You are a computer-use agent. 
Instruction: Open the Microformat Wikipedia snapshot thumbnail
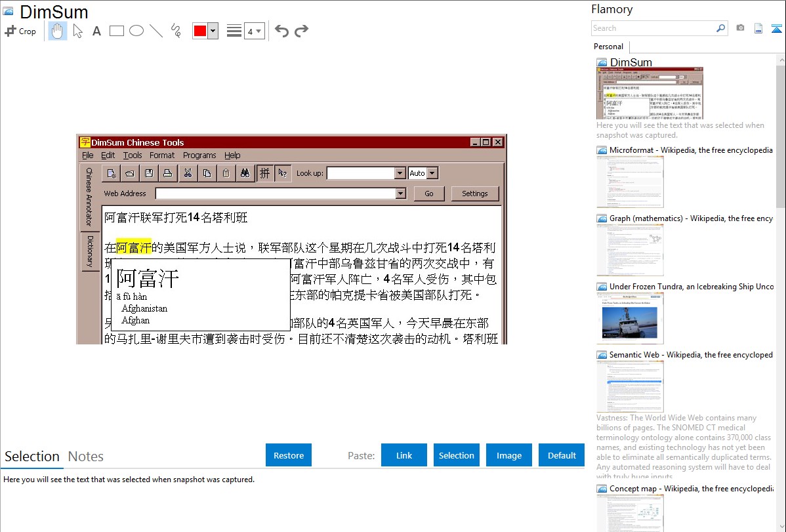click(x=630, y=182)
